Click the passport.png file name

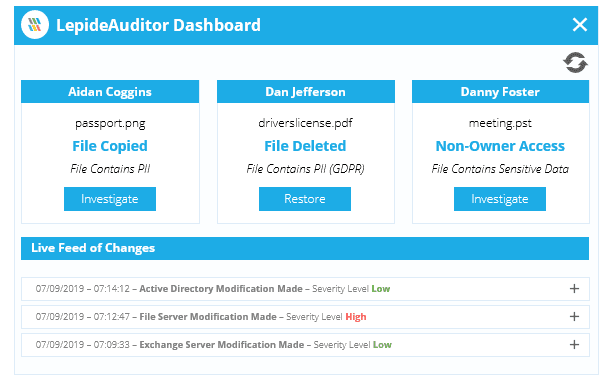pos(110,123)
